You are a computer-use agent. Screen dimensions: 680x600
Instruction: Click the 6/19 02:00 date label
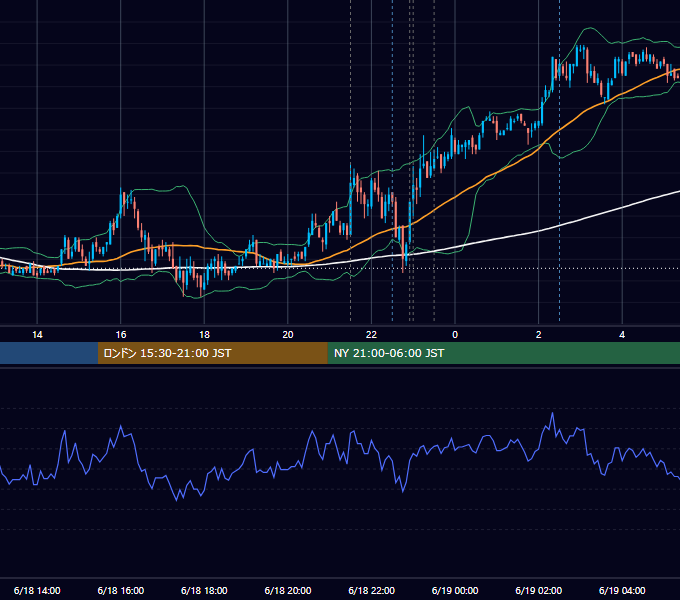[538, 590]
